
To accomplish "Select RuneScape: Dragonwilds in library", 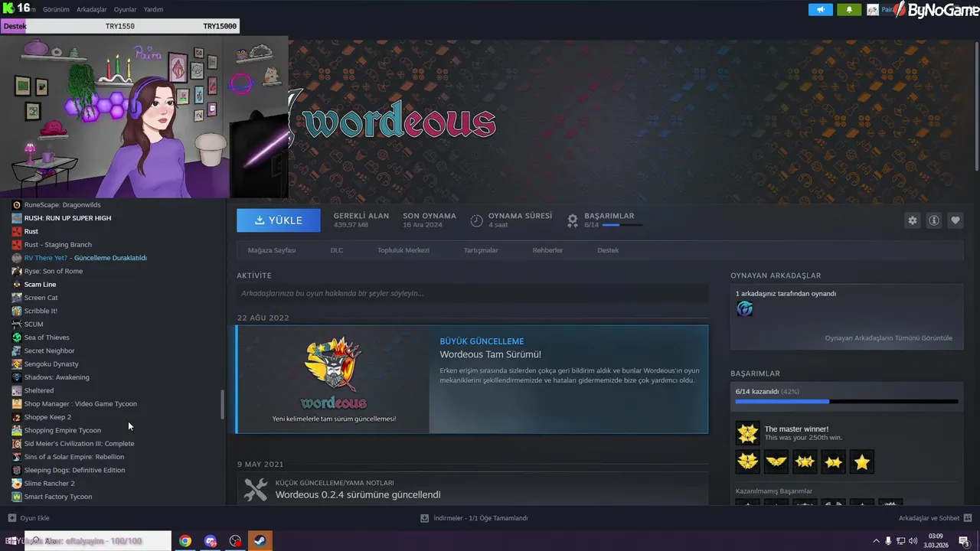I will (62, 205).
